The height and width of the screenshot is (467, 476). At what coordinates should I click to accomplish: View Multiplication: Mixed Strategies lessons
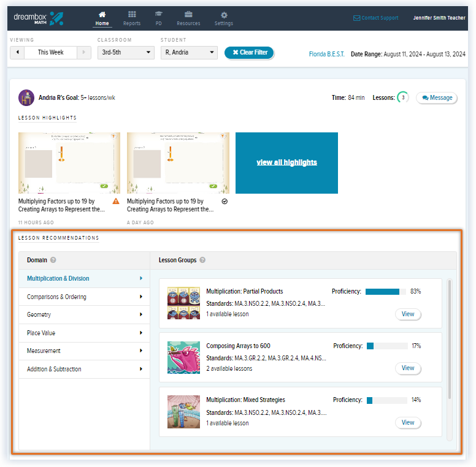click(x=408, y=423)
